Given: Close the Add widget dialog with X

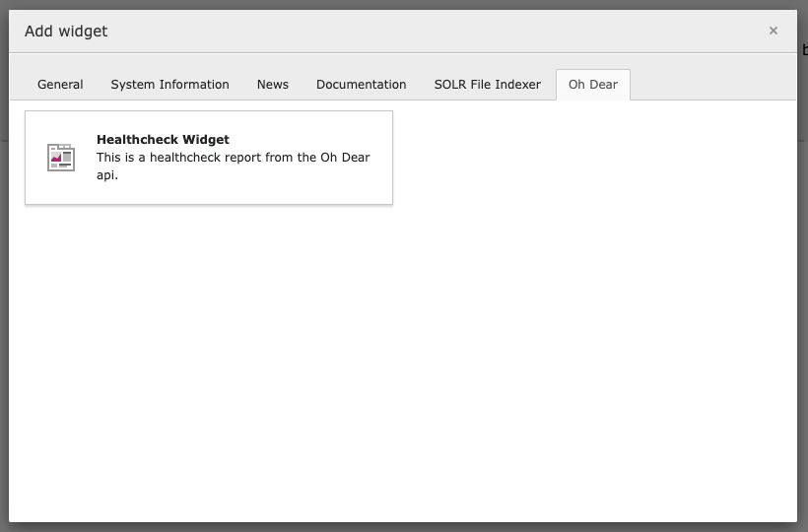Looking at the screenshot, I should point(773,31).
